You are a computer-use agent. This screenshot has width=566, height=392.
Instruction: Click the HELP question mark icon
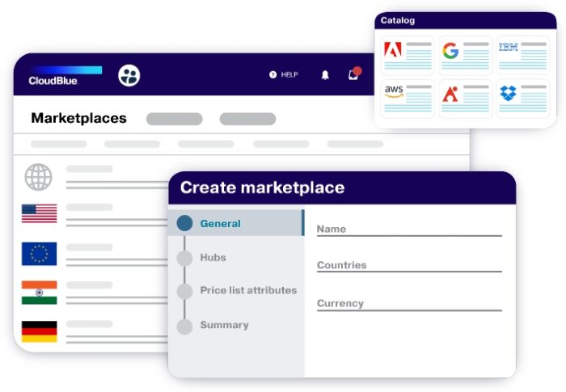click(x=273, y=74)
